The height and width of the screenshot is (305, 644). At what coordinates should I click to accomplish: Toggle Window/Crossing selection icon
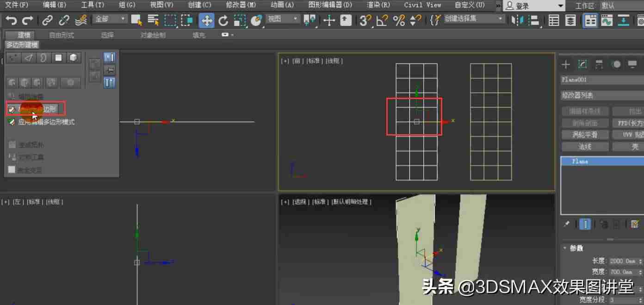point(187,20)
